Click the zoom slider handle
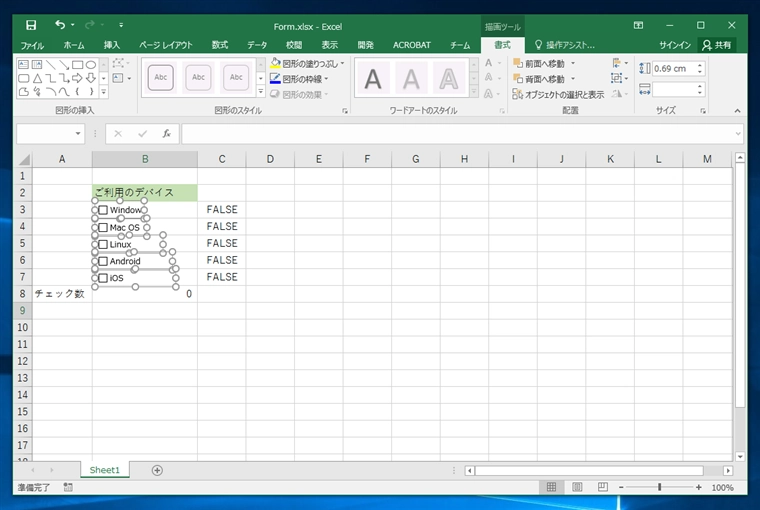Screen dimensions: 760x510 [x=659, y=487]
